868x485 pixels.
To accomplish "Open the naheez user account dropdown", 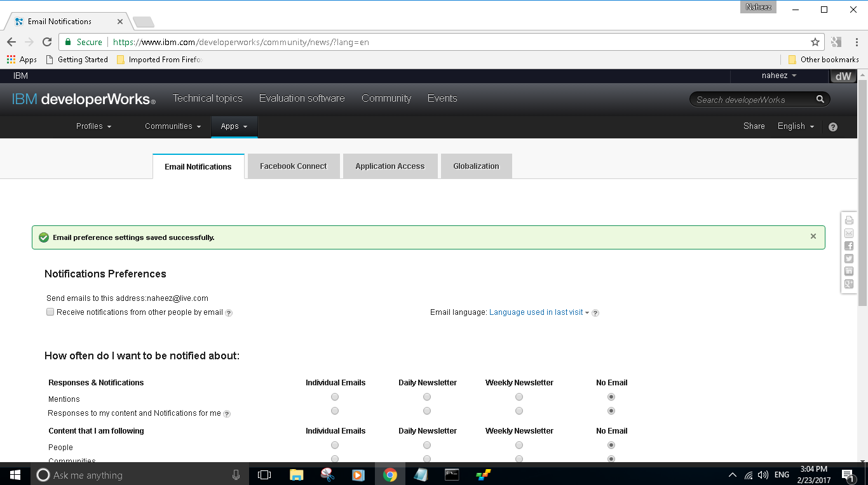I will pos(779,76).
